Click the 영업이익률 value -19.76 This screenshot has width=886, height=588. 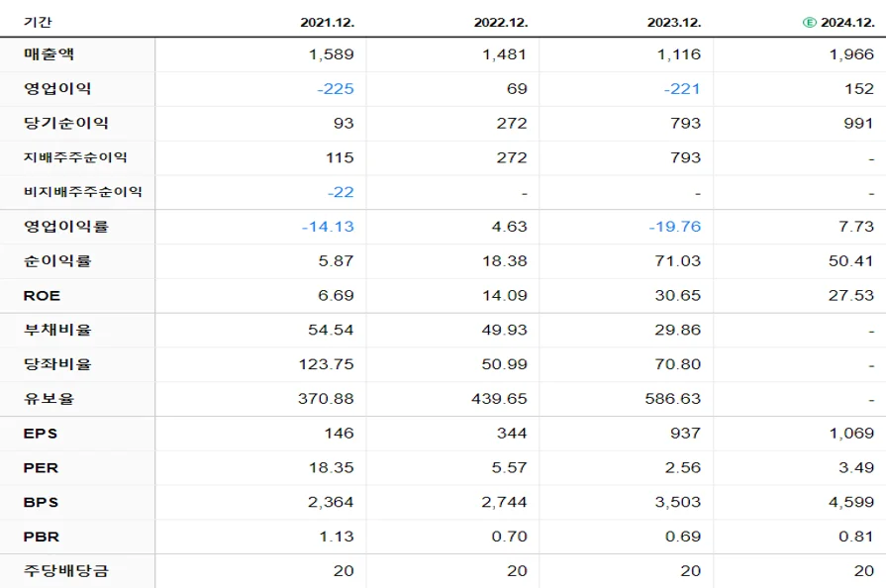click(x=675, y=227)
